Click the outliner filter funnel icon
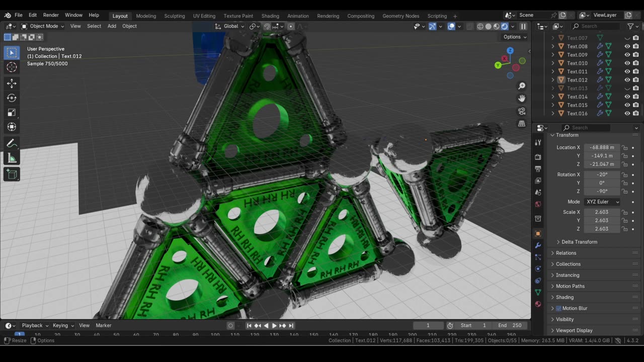Image resolution: width=644 pixels, height=362 pixels. click(630, 26)
